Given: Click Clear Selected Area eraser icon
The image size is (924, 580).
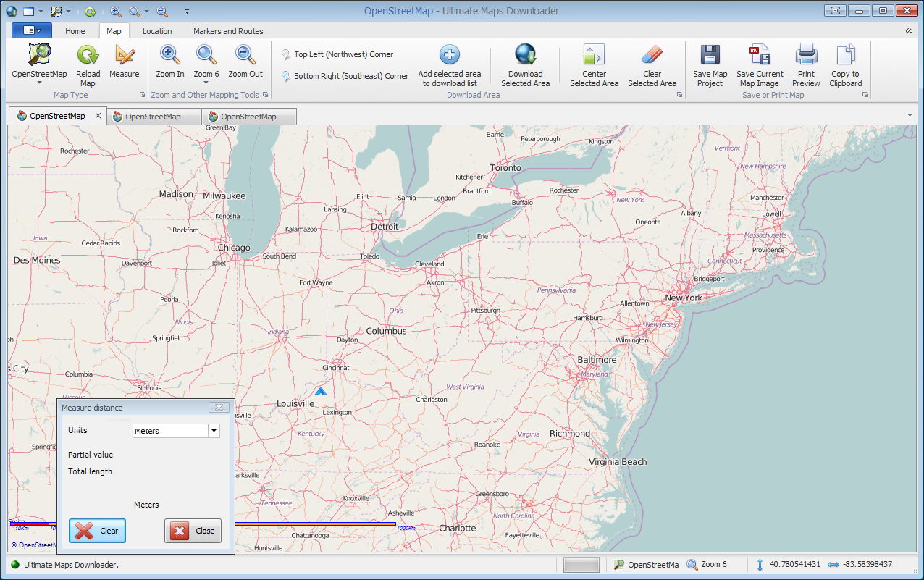Looking at the screenshot, I should (x=652, y=56).
